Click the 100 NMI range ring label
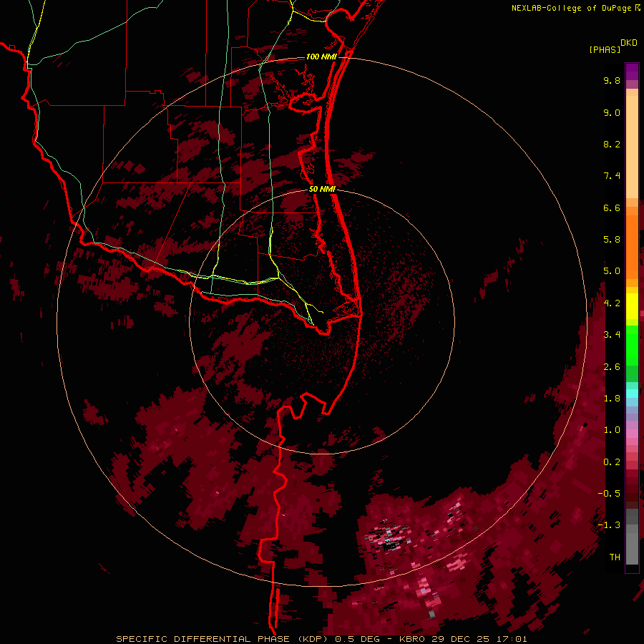This screenshot has width=644, height=644. coord(321,57)
